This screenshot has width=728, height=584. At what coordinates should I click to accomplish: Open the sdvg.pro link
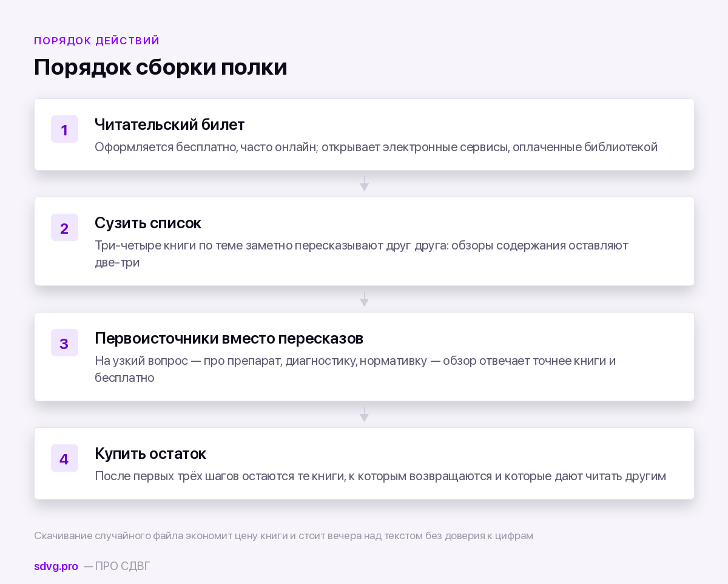[56, 566]
